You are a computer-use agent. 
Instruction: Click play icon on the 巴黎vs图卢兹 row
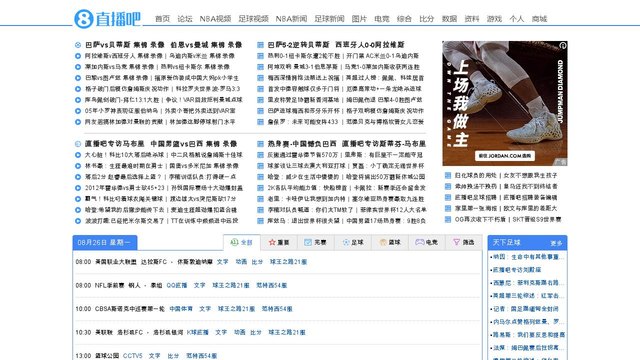click(78, 78)
